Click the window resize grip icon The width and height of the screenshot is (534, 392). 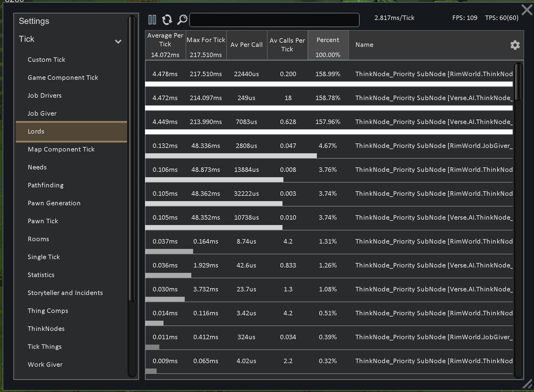click(527, 384)
